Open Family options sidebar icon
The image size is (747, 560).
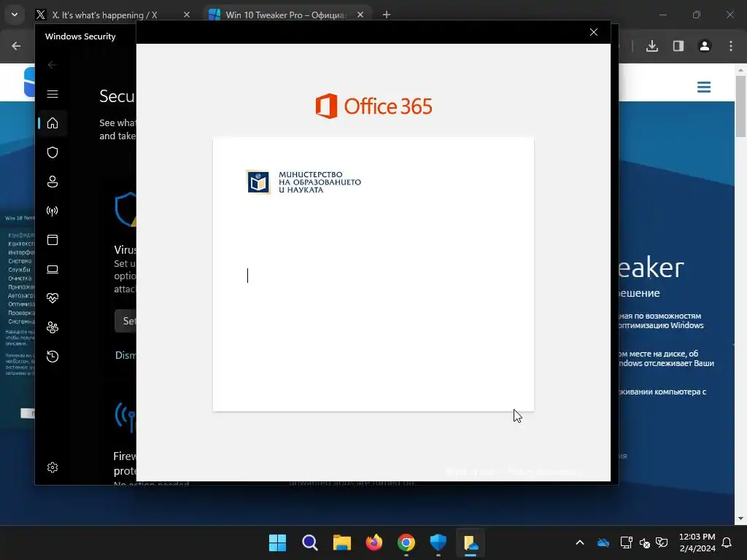pyautogui.click(x=53, y=327)
